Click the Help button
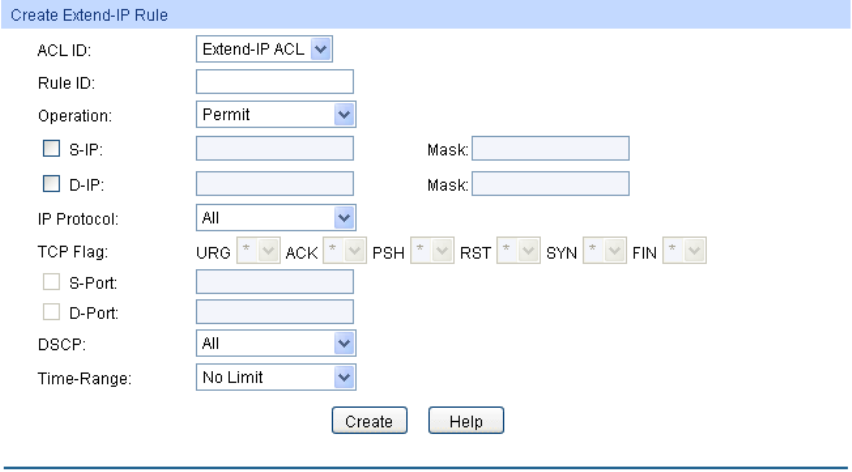 [x=466, y=421]
